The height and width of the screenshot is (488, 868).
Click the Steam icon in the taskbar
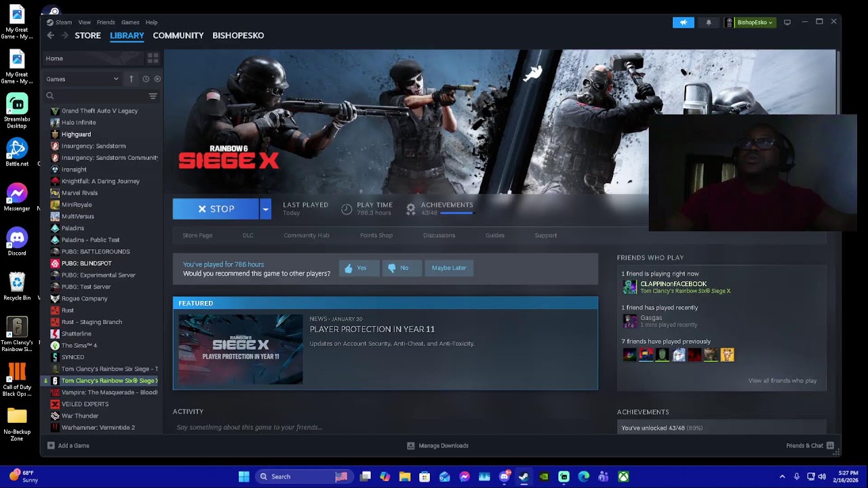click(x=524, y=476)
